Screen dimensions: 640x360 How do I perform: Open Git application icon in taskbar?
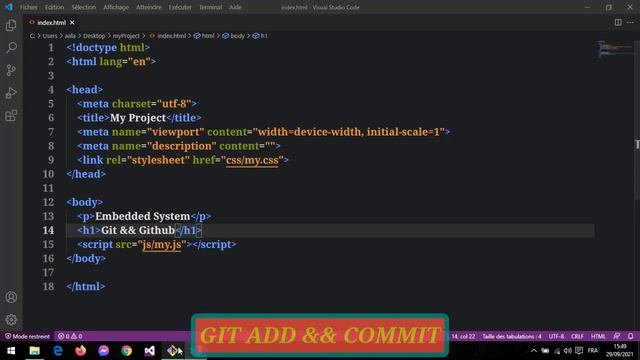[173, 351]
